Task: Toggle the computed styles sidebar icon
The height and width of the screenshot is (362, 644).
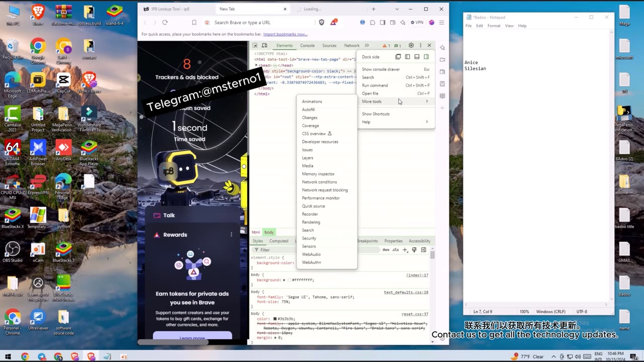Action: tap(424, 250)
